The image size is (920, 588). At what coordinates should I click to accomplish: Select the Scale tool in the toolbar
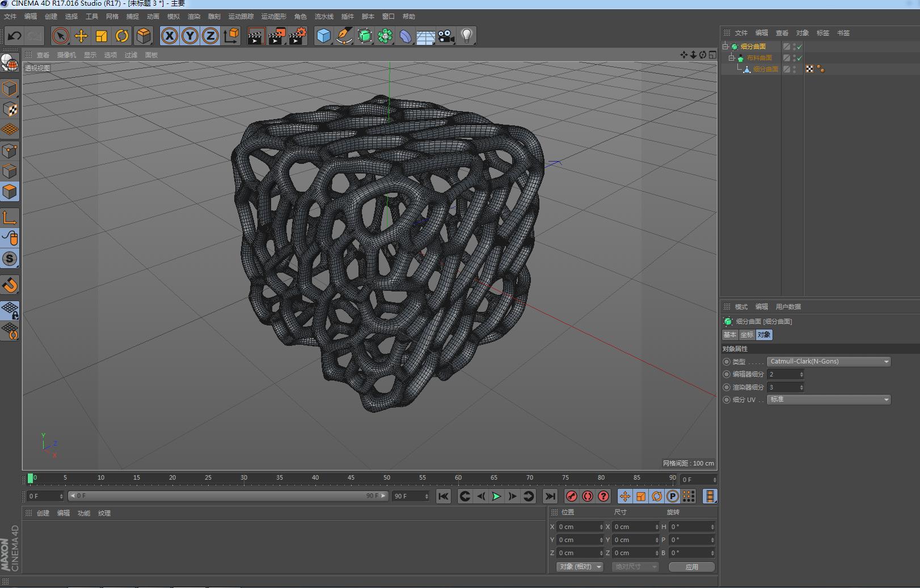(x=102, y=36)
